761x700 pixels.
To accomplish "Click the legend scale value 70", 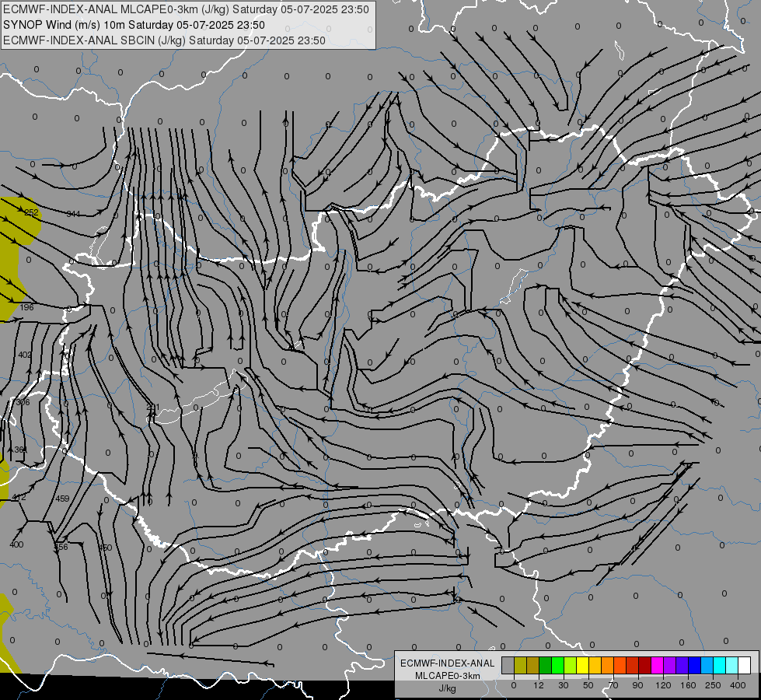I will point(613,685).
